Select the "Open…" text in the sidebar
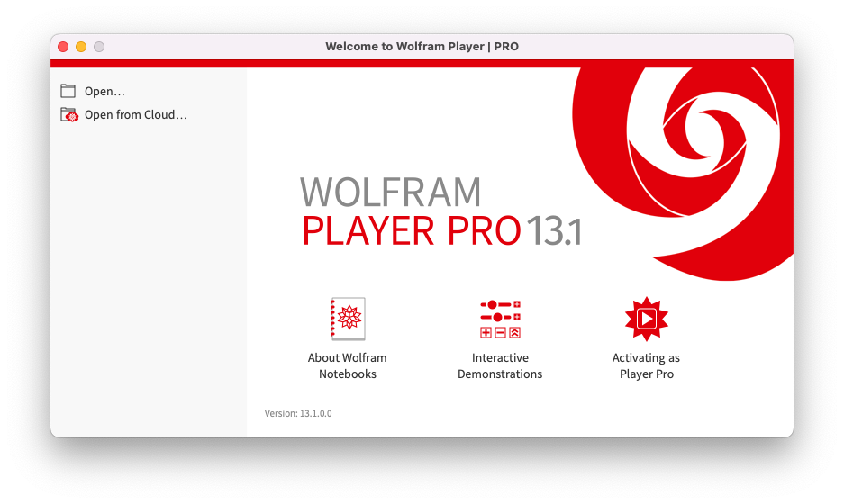This screenshot has width=844, height=504. click(x=104, y=91)
